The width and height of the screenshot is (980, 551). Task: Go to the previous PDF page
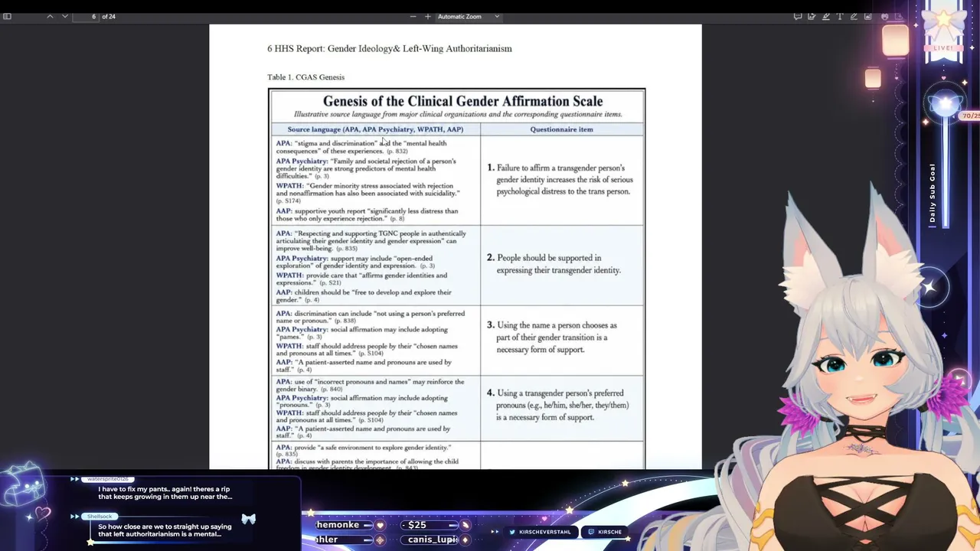pyautogui.click(x=51, y=16)
